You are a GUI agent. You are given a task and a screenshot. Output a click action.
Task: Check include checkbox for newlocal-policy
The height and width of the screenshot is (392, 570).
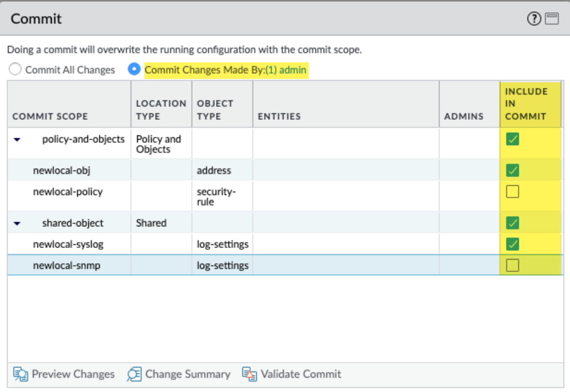pos(512,192)
